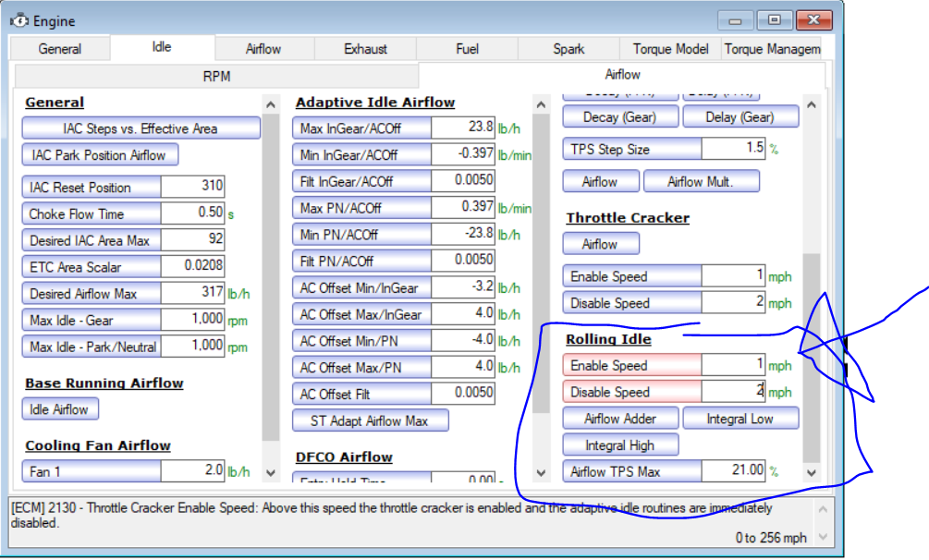Select the Rolling Idle Disable Speed label
This screenshot has width=929, height=560.
[632, 392]
